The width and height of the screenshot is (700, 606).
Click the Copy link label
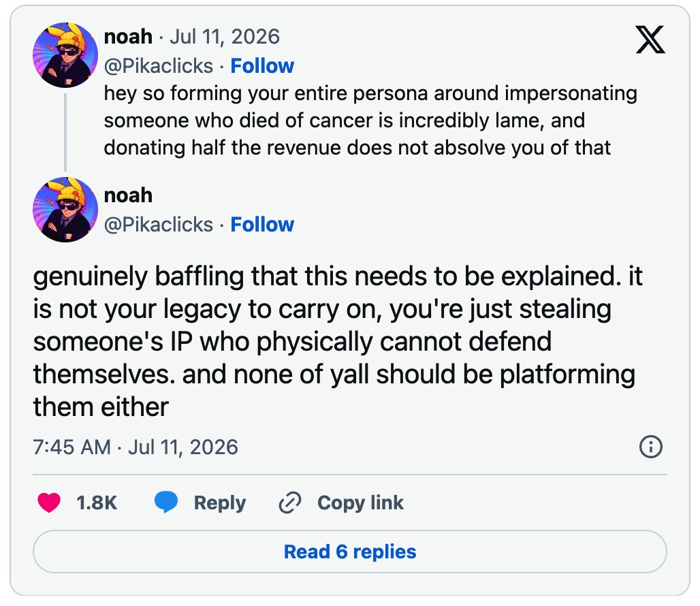[360, 503]
